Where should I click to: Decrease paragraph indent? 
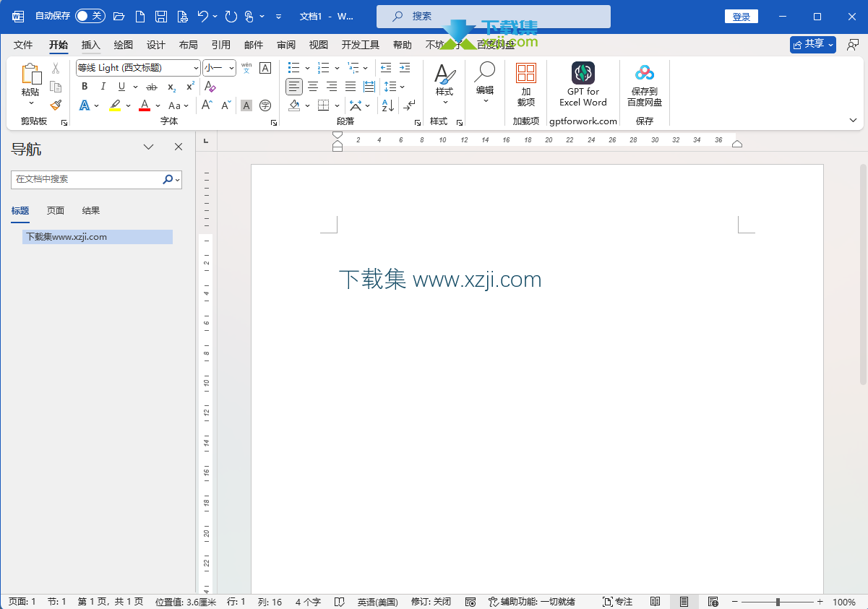(386, 68)
